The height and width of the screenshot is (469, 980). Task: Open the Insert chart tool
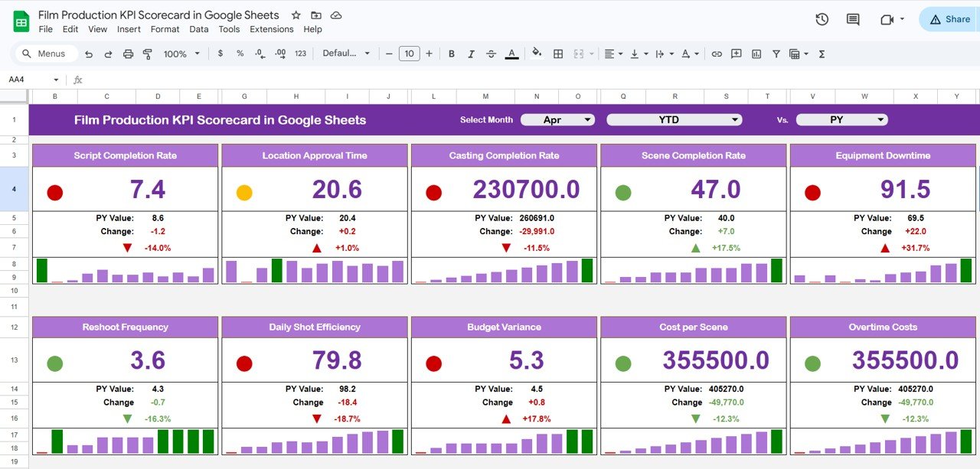pyautogui.click(x=757, y=54)
